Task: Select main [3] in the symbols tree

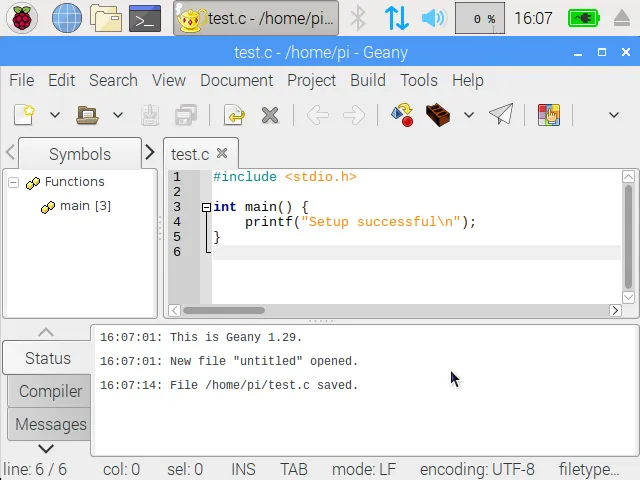Action: point(85,206)
